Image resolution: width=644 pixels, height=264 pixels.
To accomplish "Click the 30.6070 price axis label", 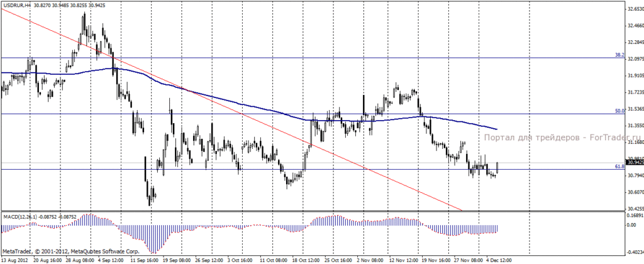I will click(x=635, y=192).
